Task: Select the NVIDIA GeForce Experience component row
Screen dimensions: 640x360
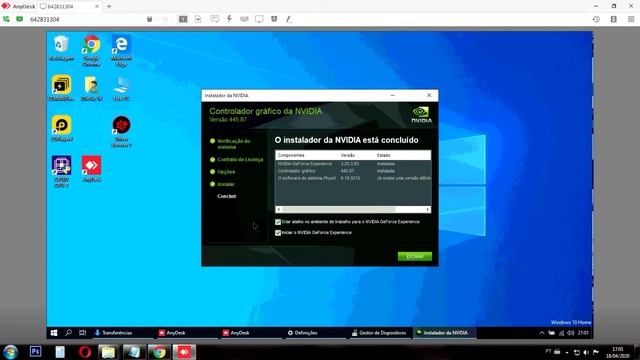Action: pyautogui.click(x=353, y=164)
